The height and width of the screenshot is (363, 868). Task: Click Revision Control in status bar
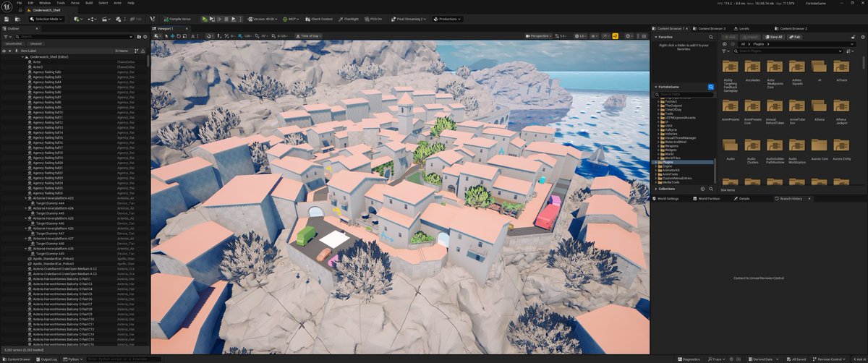tap(830, 359)
